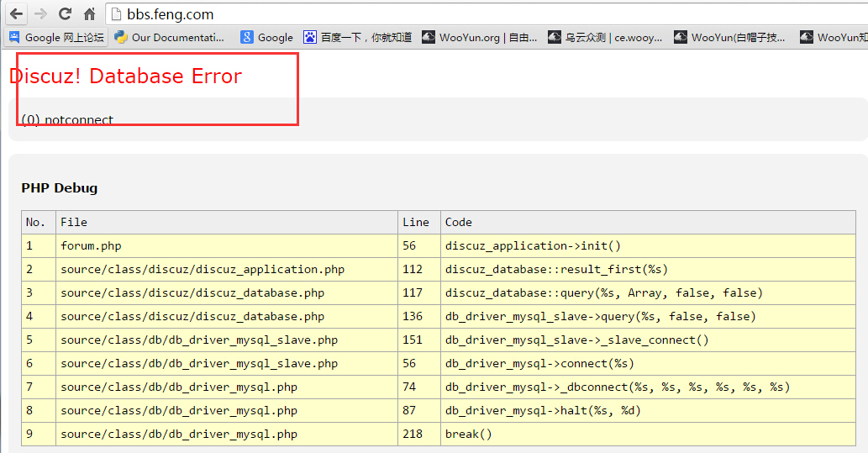Click the 乌云众测 bookmark favicon

tap(554, 37)
